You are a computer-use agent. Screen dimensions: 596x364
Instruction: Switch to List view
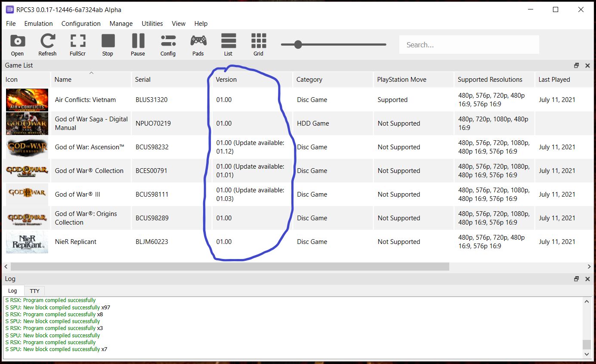tap(228, 45)
